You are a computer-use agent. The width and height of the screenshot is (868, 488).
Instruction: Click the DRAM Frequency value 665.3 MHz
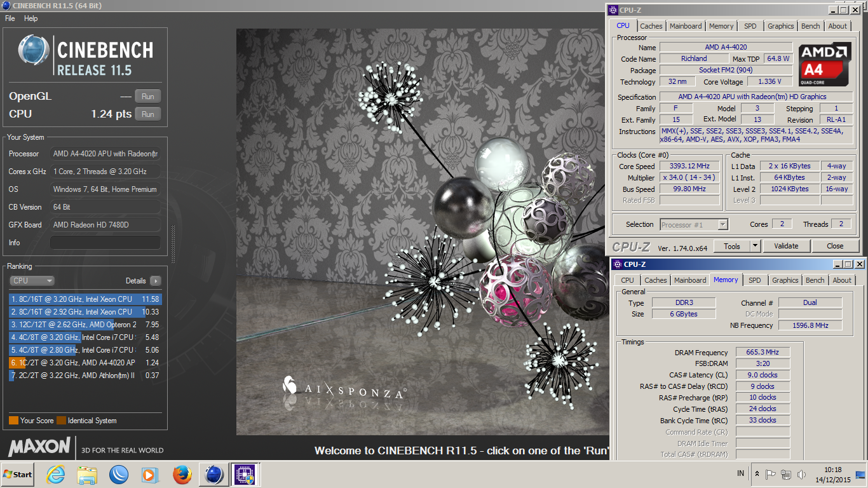(x=763, y=352)
